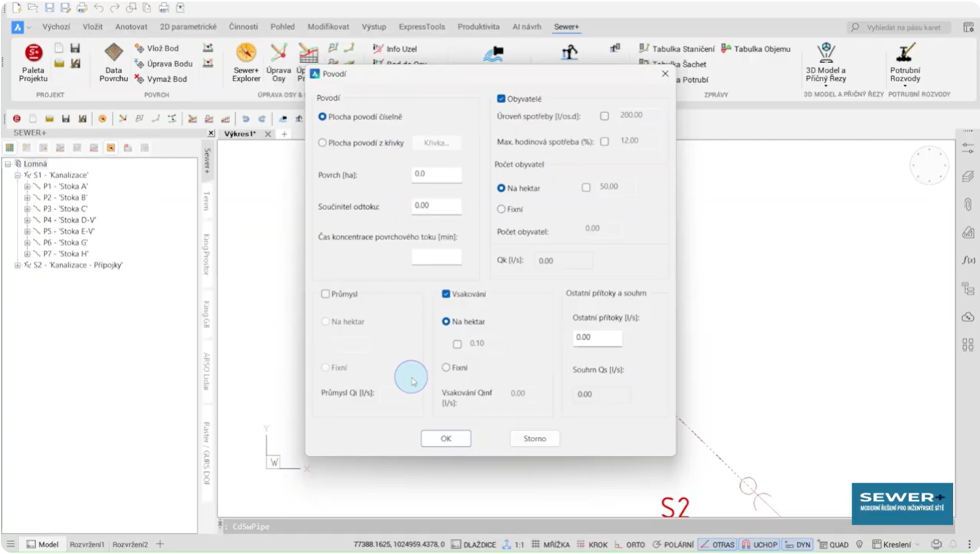Uncheck the Obyvatelé checkbox
Viewport: 980px width, 554px height.
(501, 99)
